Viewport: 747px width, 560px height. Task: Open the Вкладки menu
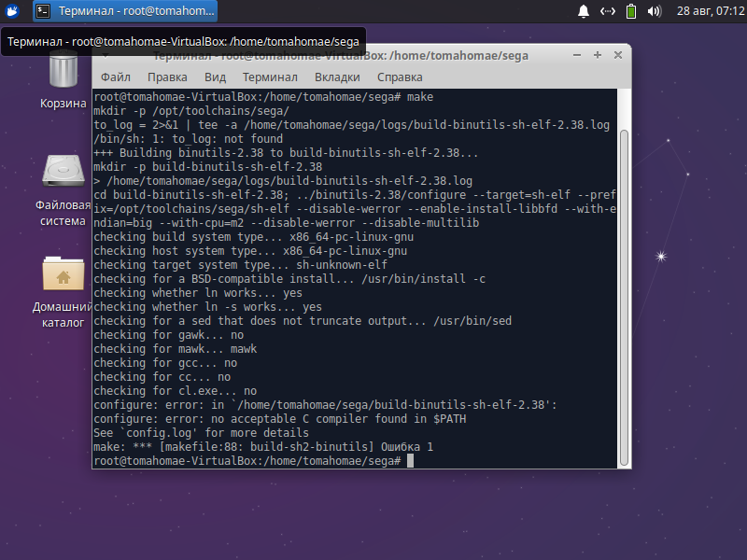coord(337,77)
